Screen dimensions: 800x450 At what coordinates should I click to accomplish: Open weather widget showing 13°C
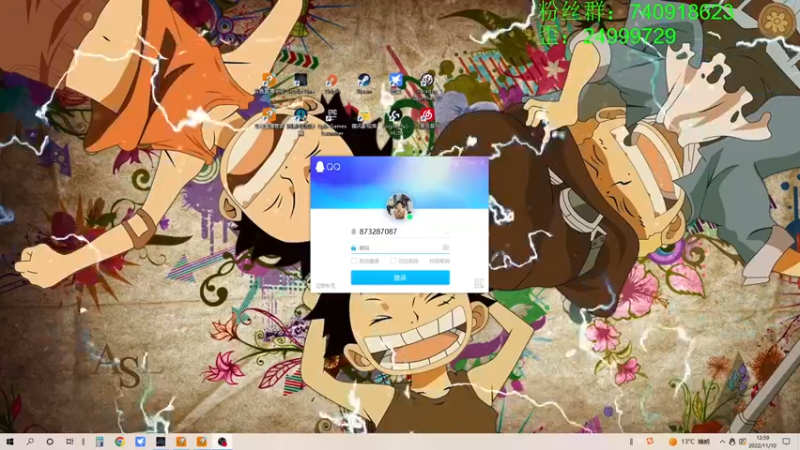pyautogui.click(x=689, y=441)
